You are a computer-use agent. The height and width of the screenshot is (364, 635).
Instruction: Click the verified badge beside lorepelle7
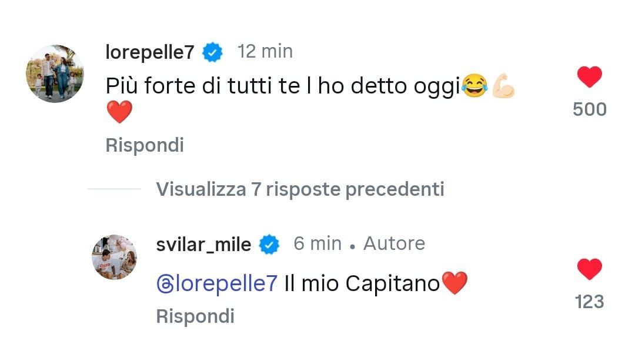(x=212, y=53)
